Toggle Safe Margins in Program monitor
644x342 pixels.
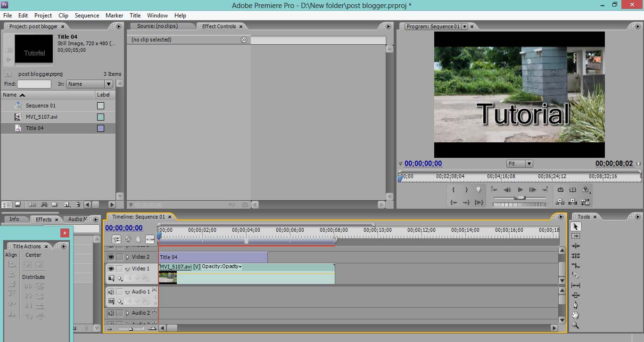point(573,189)
